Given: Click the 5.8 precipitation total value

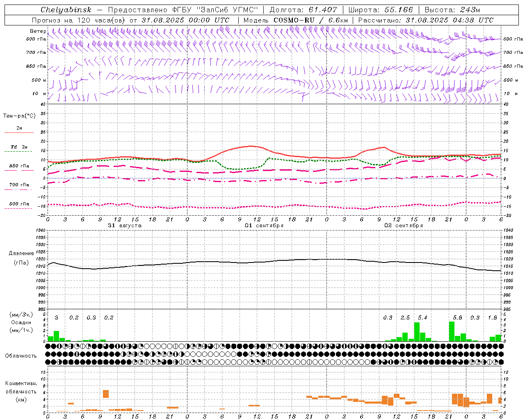Looking at the screenshot, I should (x=457, y=317).
